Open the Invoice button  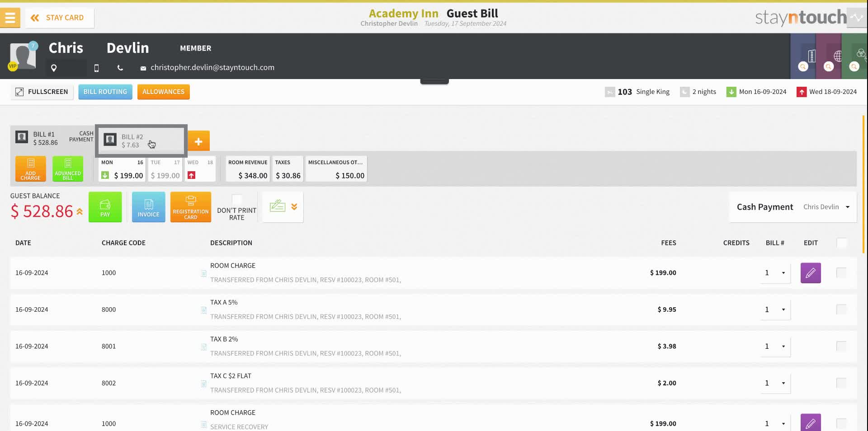[149, 207]
